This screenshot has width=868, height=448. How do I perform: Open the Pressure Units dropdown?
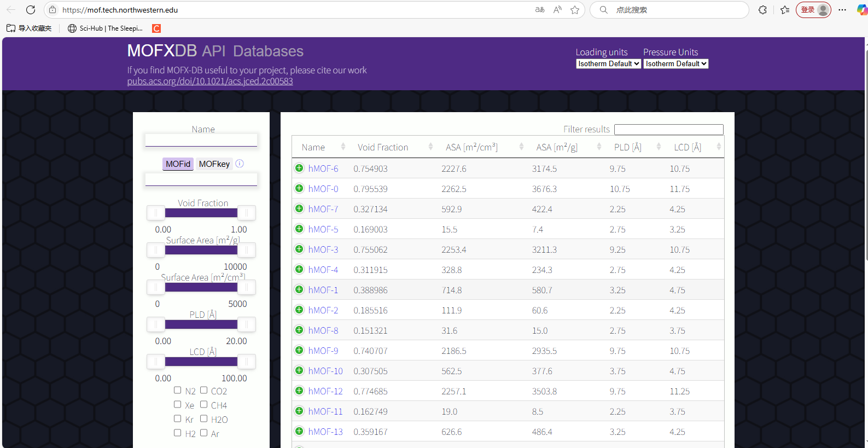[x=676, y=63]
